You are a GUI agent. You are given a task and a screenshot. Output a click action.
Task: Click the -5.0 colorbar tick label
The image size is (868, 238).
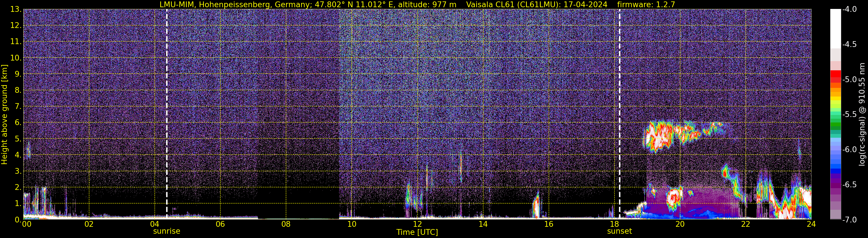(850, 79)
